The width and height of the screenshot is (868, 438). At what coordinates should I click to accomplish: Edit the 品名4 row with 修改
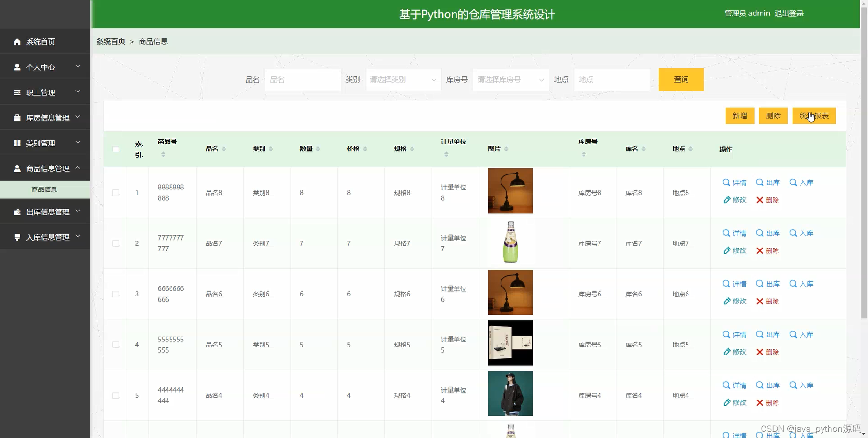tap(734, 402)
